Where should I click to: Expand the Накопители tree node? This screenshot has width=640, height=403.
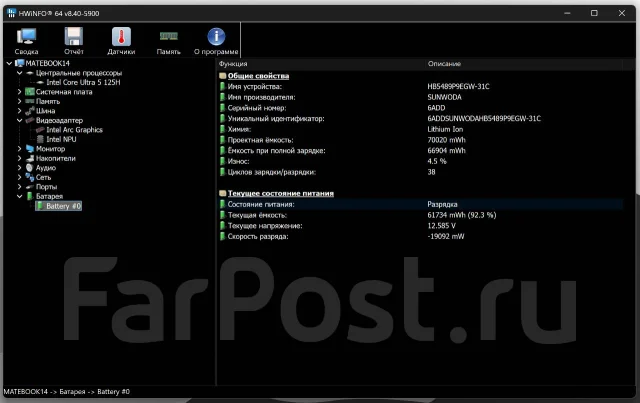coord(20,158)
